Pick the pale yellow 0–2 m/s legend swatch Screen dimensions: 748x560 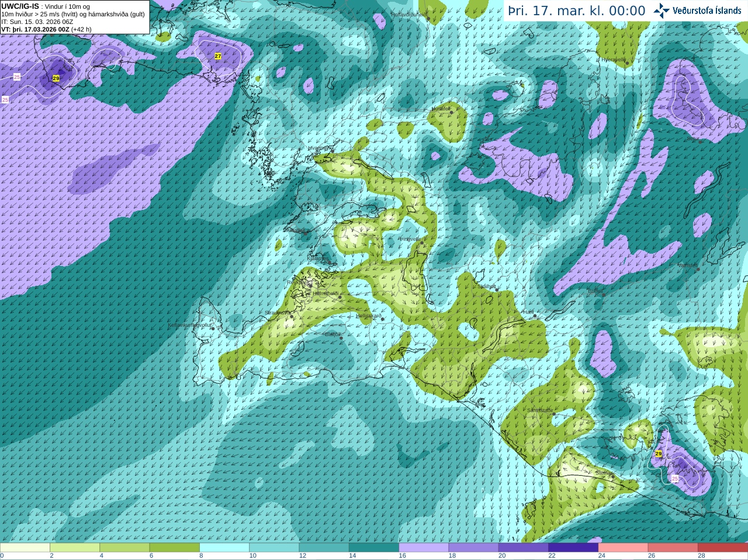[x=25, y=548]
